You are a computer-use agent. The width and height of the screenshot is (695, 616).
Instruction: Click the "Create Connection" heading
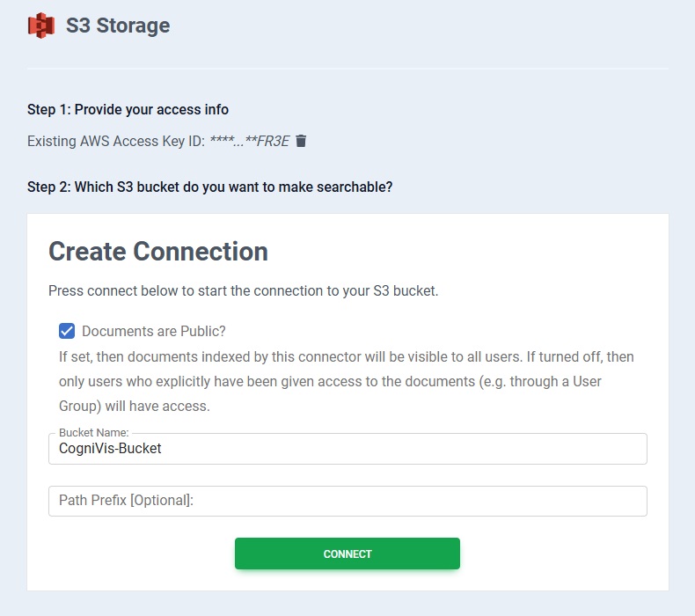click(x=158, y=252)
